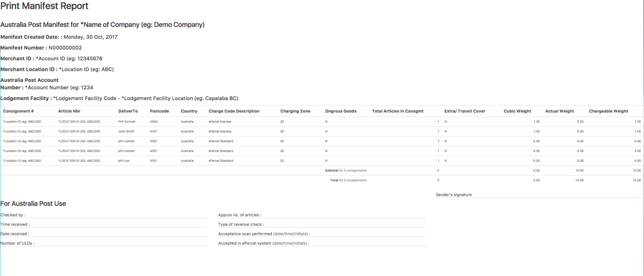Screen dimensions: 644x276
Task: Click the Number of ULDs field line
Action: point(104,243)
